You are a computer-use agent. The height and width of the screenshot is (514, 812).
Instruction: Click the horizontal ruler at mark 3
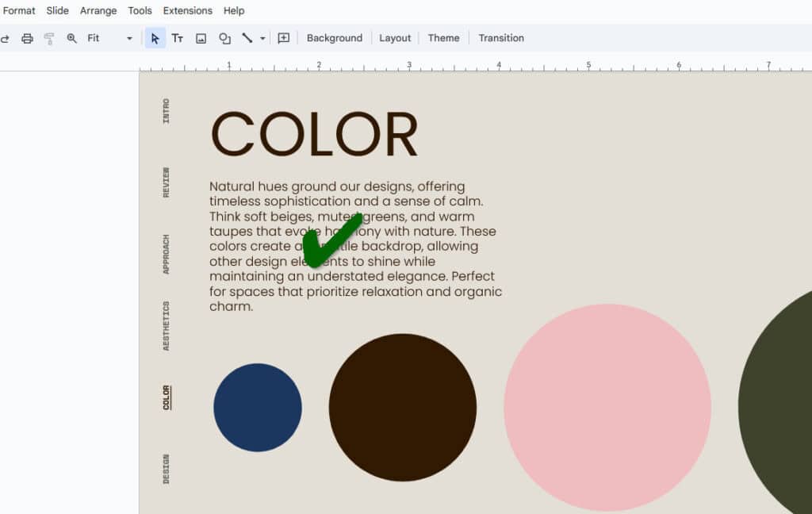[409, 66]
